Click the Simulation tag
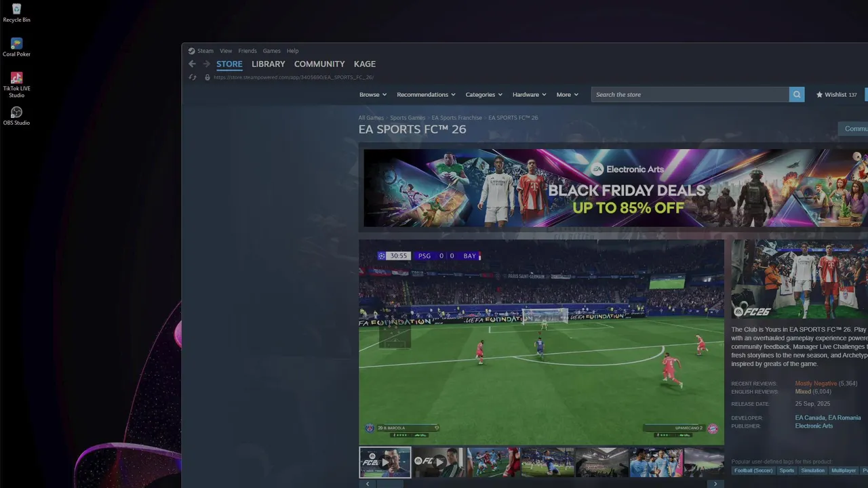868x488 pixels. [812, 470]
